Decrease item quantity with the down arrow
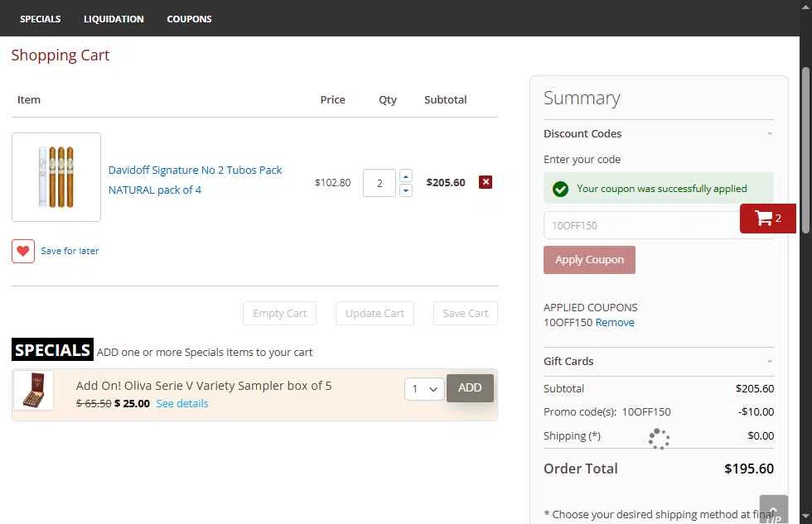 [406, 190]
